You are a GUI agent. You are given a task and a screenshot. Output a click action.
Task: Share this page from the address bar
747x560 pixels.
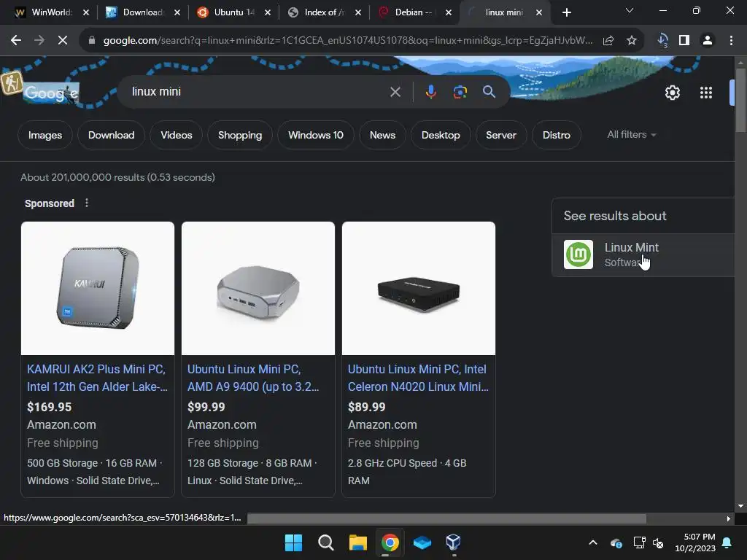pos(608,41)
